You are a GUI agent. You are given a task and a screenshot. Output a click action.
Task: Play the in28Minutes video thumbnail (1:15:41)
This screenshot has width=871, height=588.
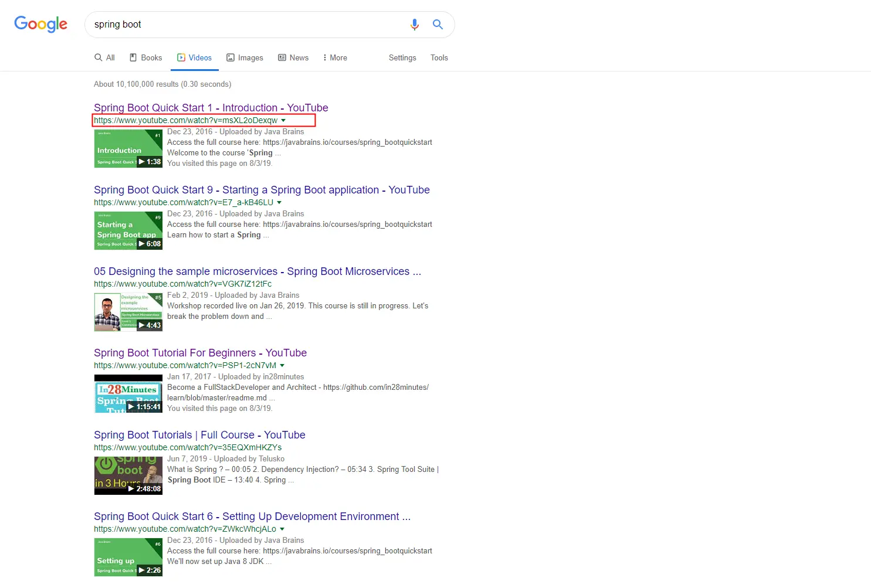click(x=128, y=393)
